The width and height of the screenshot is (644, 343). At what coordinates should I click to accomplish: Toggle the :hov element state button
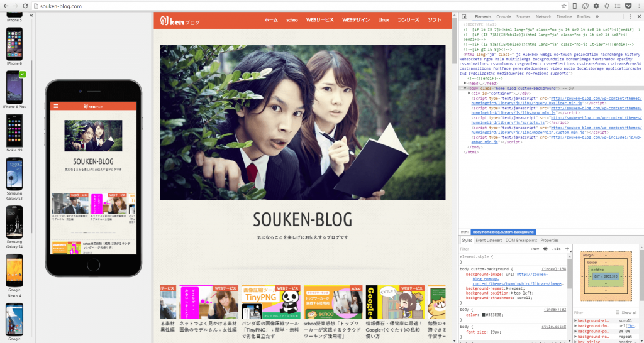(535, 249)
